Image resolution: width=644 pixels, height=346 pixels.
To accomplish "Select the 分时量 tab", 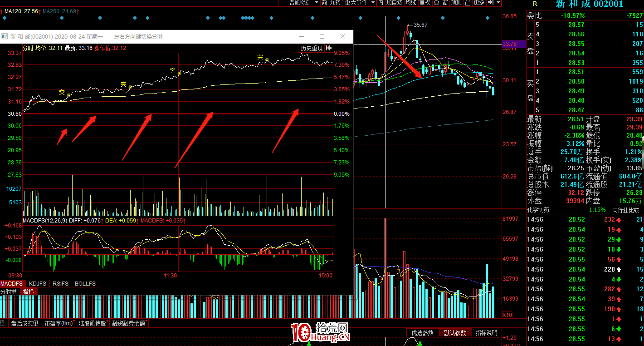I will click(x=8, y=292).
